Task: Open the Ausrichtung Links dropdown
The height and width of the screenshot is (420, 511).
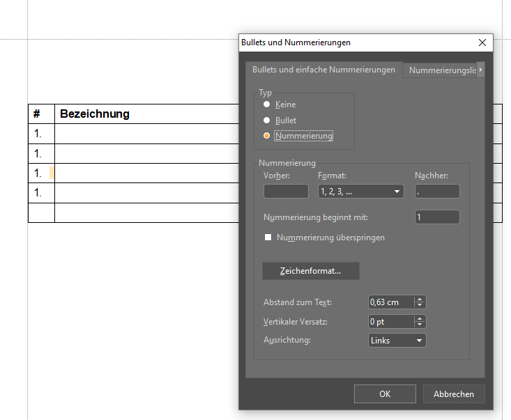Action: coord(397,340)
